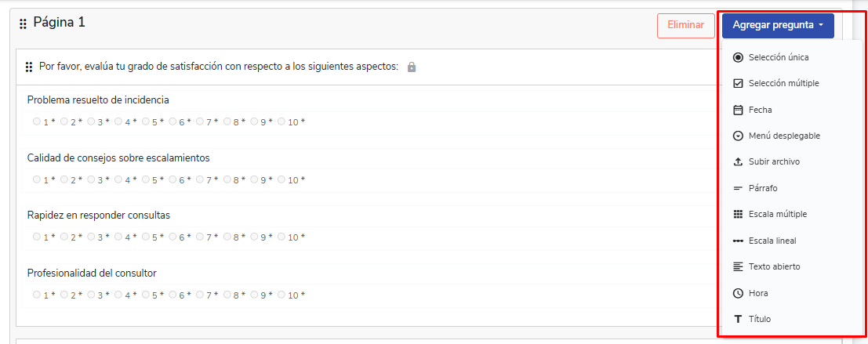Click the Hora clock icon
The width and height of the screenshot is (868, 344).
tap(738, 293)
